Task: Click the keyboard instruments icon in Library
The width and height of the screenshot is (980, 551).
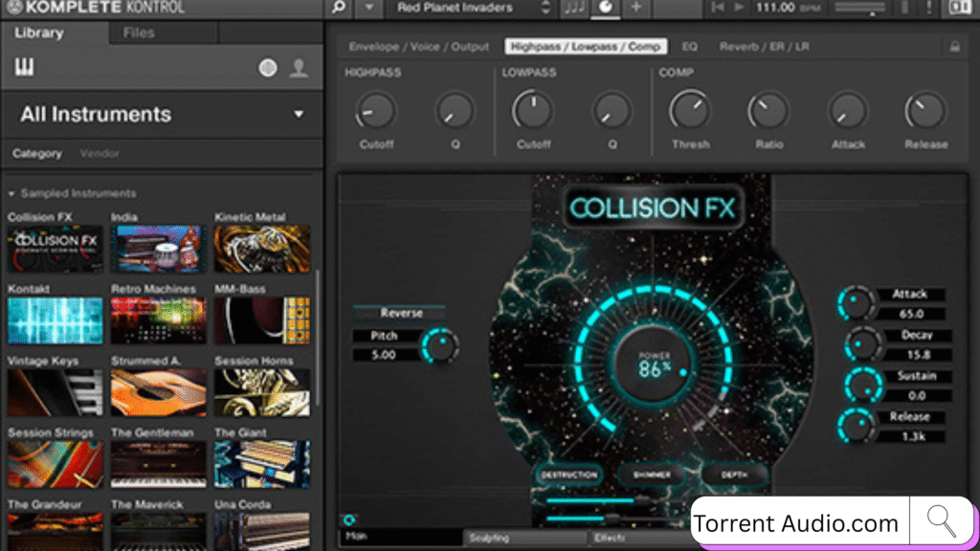Action: point(25,67)
